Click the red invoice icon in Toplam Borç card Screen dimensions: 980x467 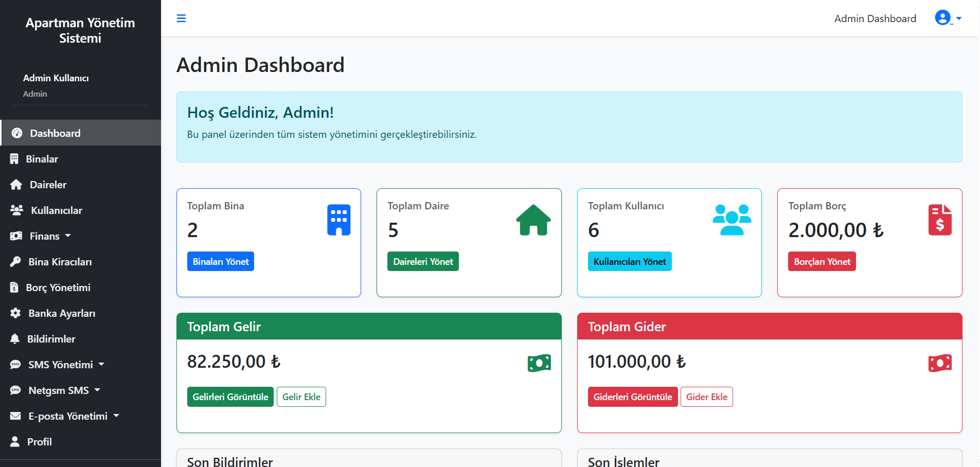(x=939, y=220)
